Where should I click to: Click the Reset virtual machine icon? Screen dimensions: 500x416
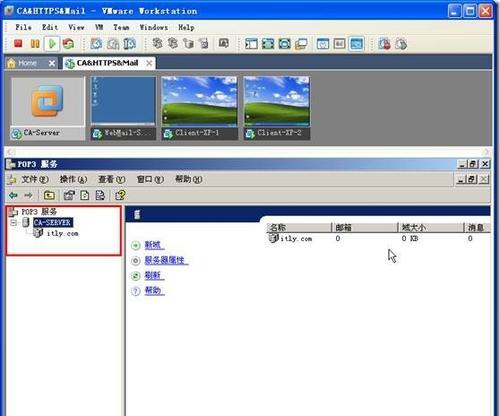pos(69,44)
